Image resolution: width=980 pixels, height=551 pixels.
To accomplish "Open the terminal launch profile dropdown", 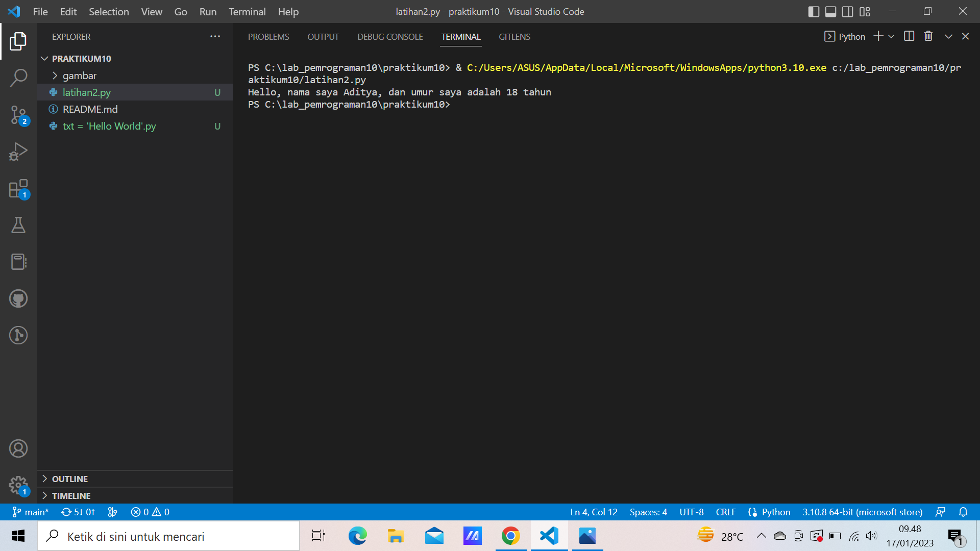I will pyautogui.click(x=892, y=36).
